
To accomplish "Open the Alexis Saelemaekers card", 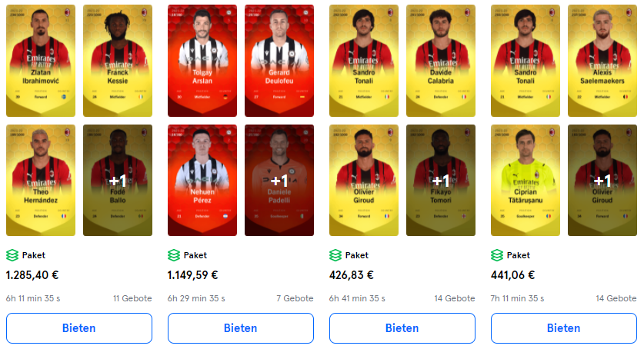I will [x=602, y=61].
